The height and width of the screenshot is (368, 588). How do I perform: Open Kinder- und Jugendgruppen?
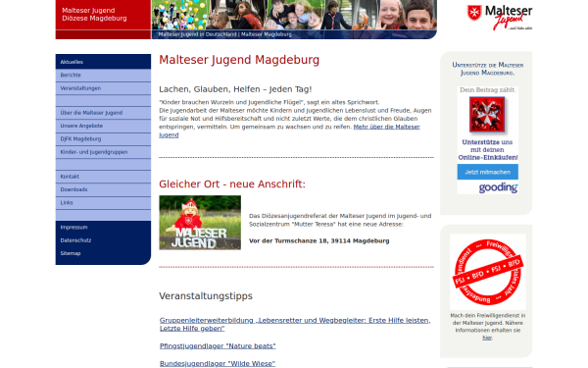point(103,152)
